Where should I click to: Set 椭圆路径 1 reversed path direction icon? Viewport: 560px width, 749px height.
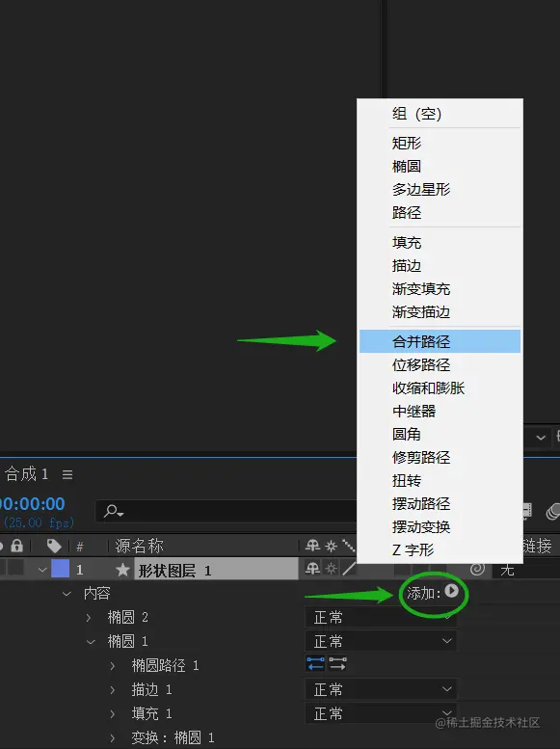click(x=315, y=663)
